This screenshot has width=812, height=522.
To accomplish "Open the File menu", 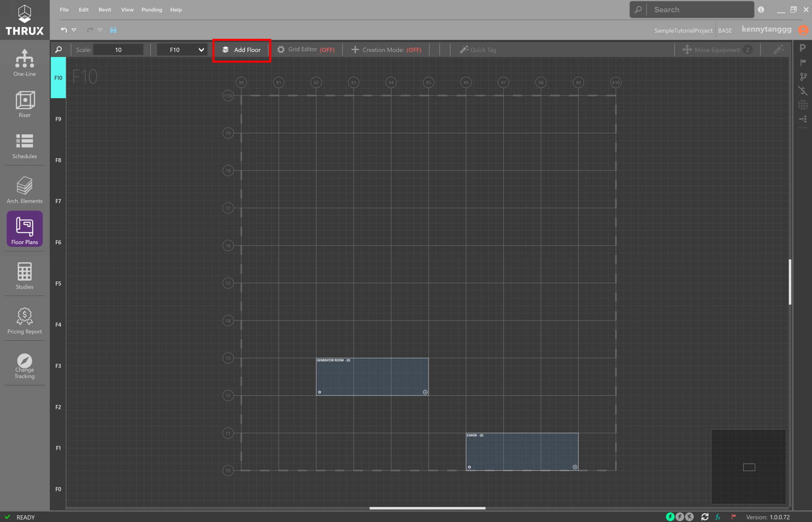I will [x=64, y=10].
